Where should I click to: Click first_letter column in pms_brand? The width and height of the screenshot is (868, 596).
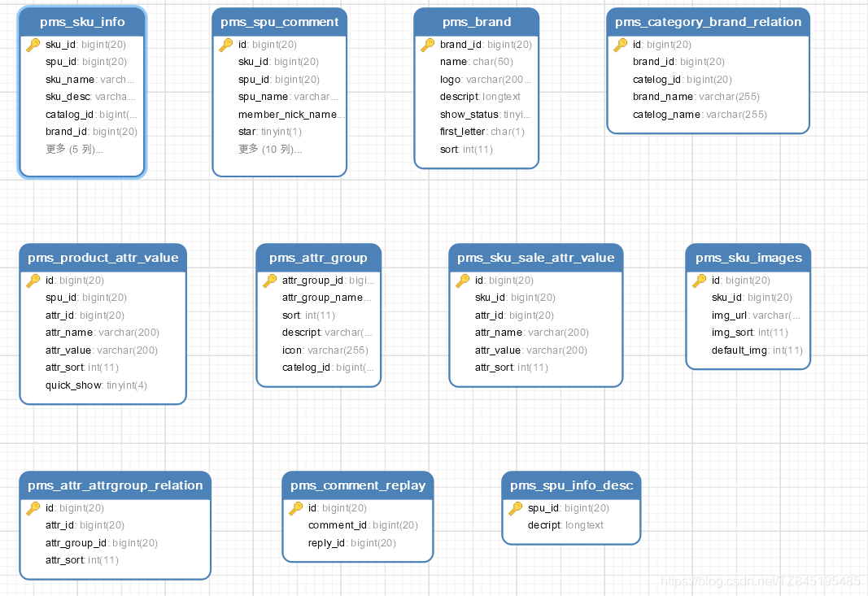click(x=482, y=132)
